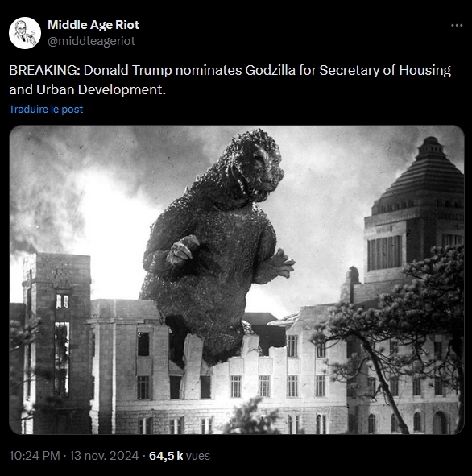Translate the post via Traduire le post

tap(46, 110)
